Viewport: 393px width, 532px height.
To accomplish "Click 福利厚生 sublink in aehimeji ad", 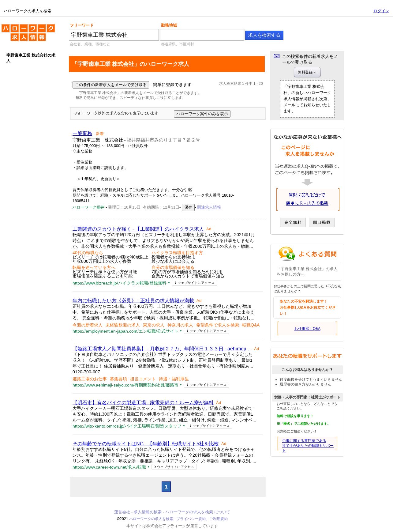I will click(x=180, y=379).
